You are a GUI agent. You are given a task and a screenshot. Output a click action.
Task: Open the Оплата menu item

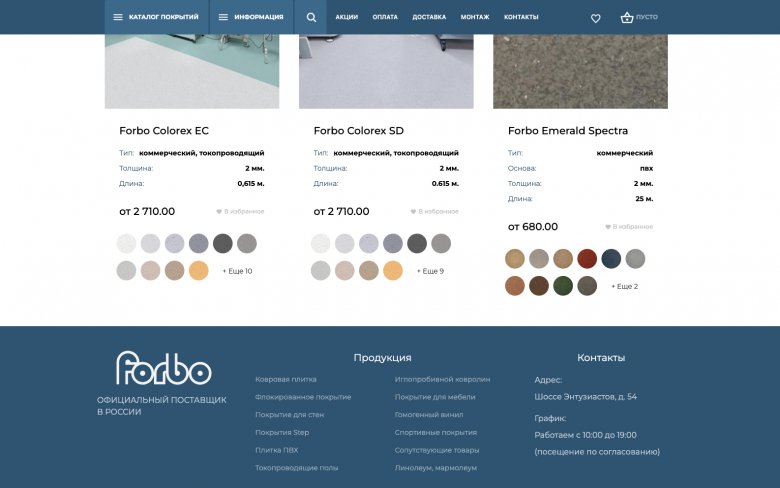385,17
